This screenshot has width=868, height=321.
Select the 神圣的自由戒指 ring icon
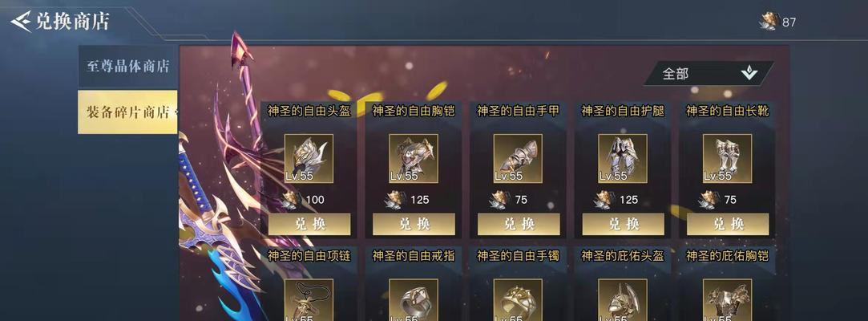pos(414,299)
